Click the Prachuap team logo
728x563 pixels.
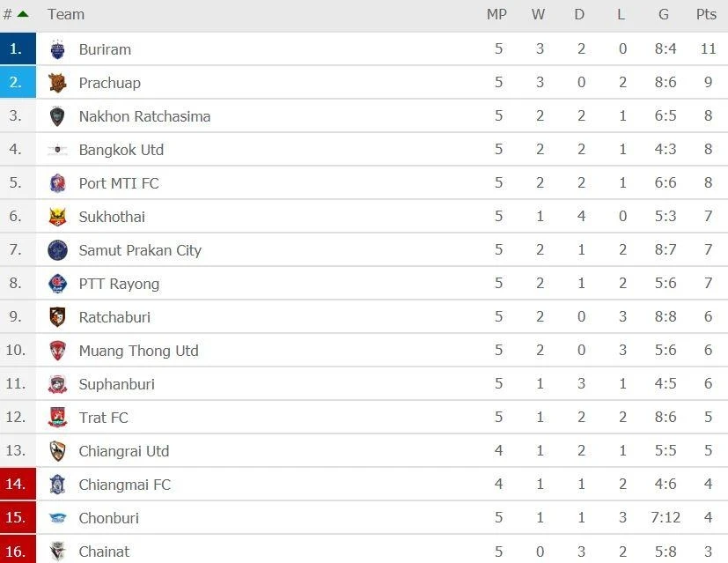pyautogui.click(x=56, y=83)
